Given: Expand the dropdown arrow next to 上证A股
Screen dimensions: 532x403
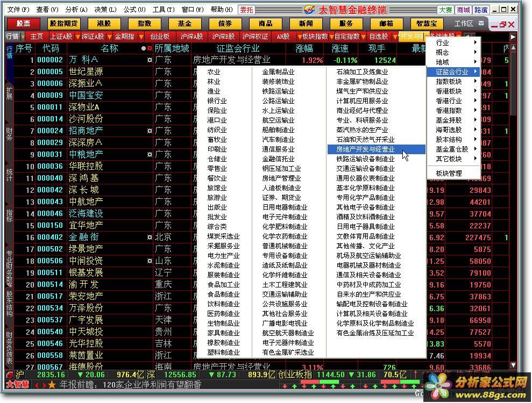Looking at the screenshot, I should (x=77, y=37).
